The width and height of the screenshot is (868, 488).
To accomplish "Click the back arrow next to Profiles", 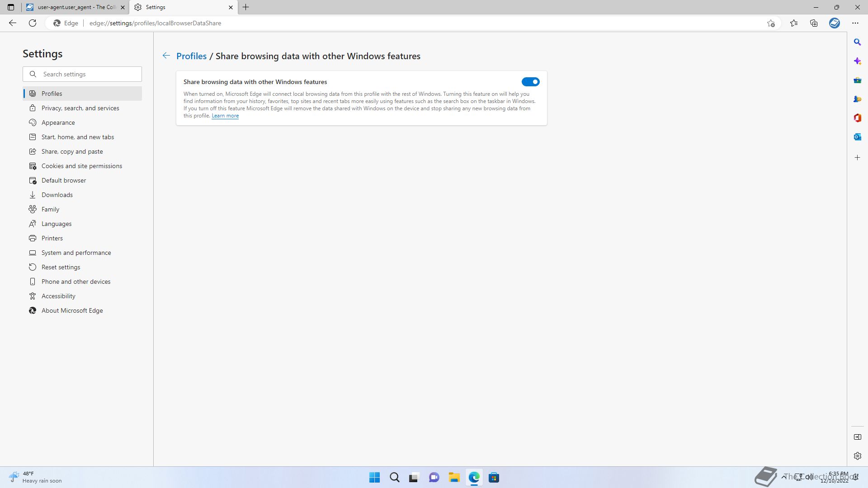I will (166, 56).
